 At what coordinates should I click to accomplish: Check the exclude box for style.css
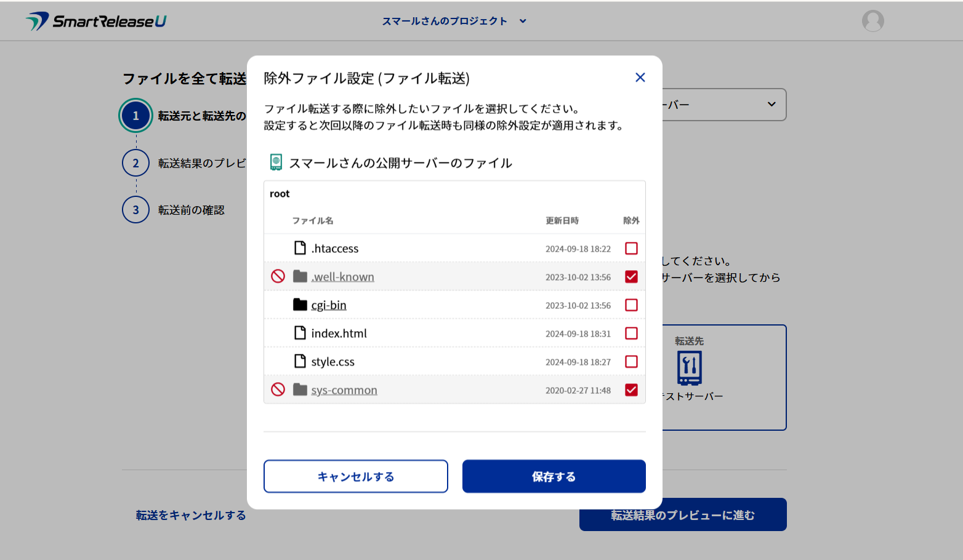(x=631, y=362)
